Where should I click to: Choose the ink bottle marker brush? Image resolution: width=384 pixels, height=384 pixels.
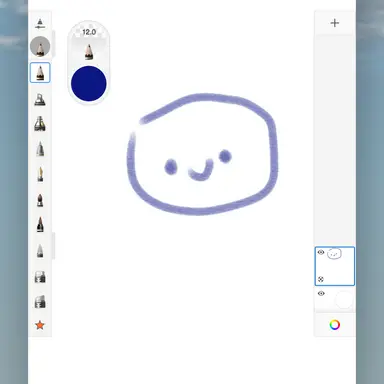coord(40,124)
